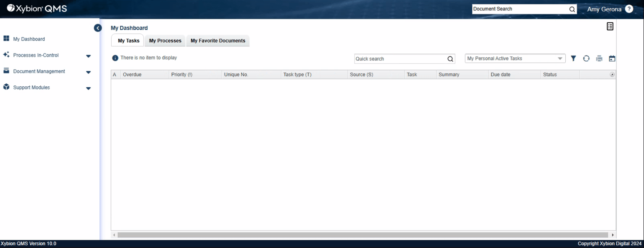Click the dashboard layout icon at top right
644x248 pixels.
pos(610,27)
